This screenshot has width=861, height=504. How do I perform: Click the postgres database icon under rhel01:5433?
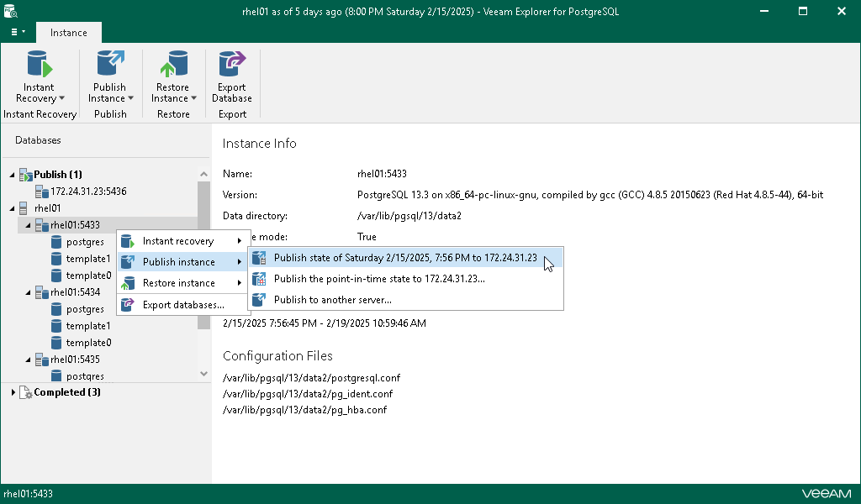tap(56, 242)
